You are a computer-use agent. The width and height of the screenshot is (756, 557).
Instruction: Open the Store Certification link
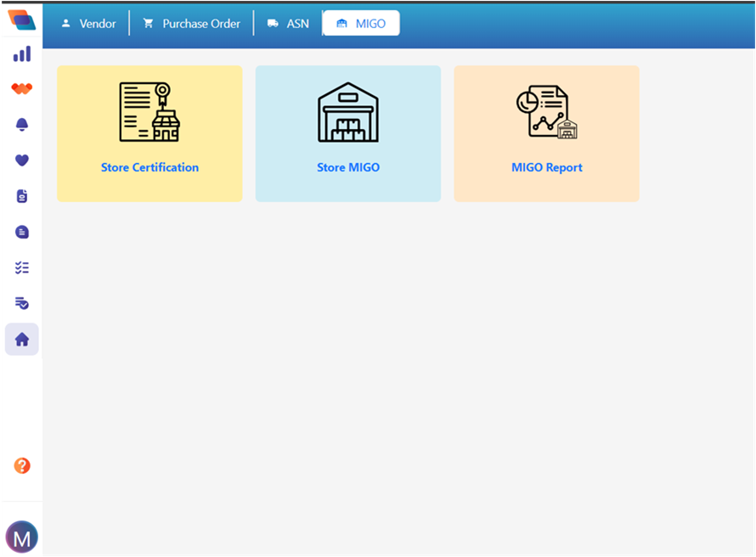click(150, 167)
